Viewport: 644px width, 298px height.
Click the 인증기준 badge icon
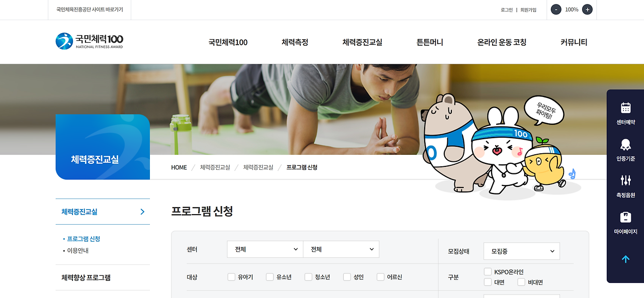tap(625, 145)
